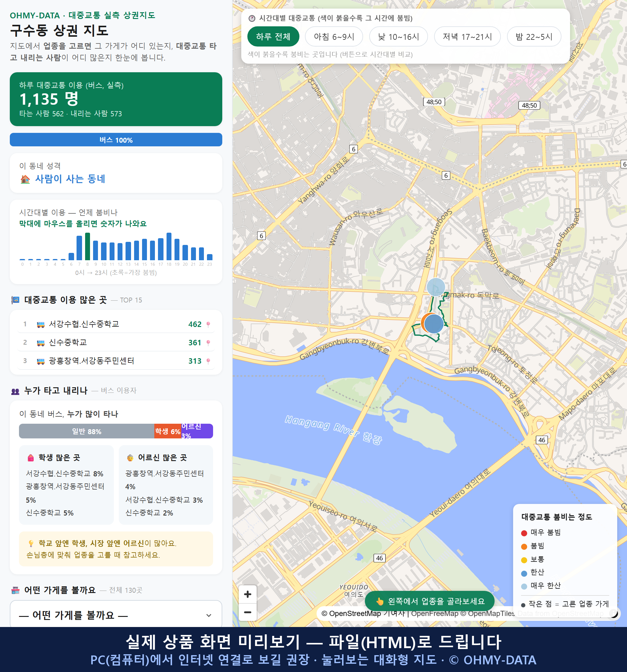Click the dark gray 작은 점 legend dot
The width and height of the screenshot is (627, 672).
(523, 605)
